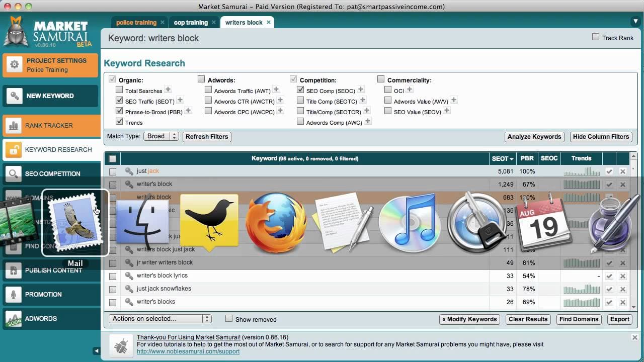Viewport: 644px width, 362px height.
Task: Open New Keyword from the sidebar
Action: pyautogui.click(x=50, y=96)
